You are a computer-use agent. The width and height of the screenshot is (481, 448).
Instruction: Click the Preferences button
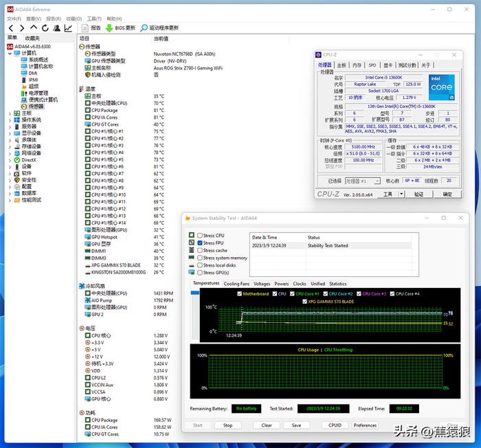[x=365, y=425]
